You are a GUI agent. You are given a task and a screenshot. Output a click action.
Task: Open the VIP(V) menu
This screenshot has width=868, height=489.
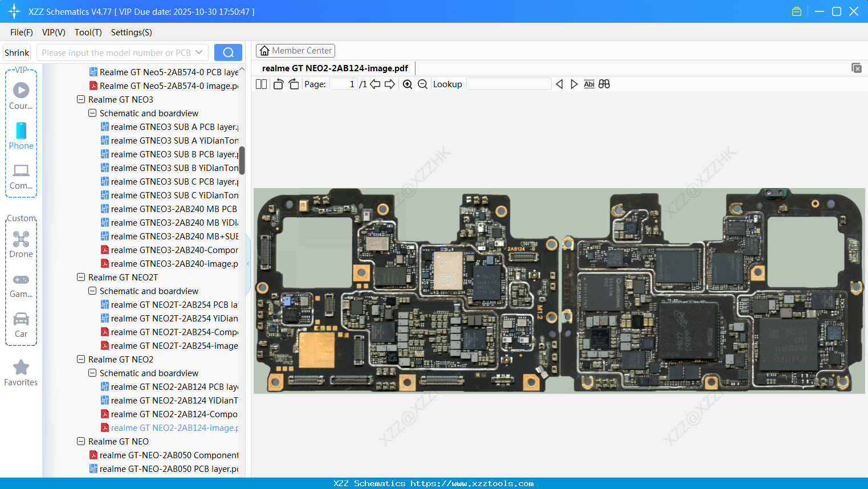tap(54, 32)
